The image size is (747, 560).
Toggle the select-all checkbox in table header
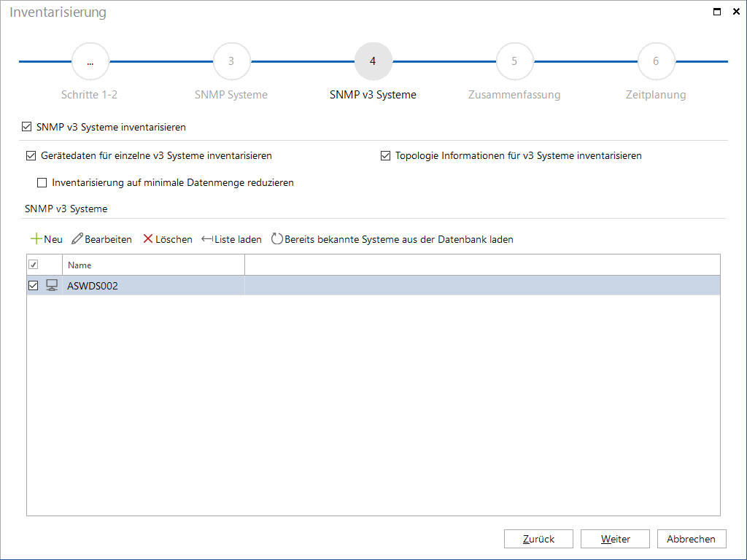pyautogui.click(x=34, y=265)
